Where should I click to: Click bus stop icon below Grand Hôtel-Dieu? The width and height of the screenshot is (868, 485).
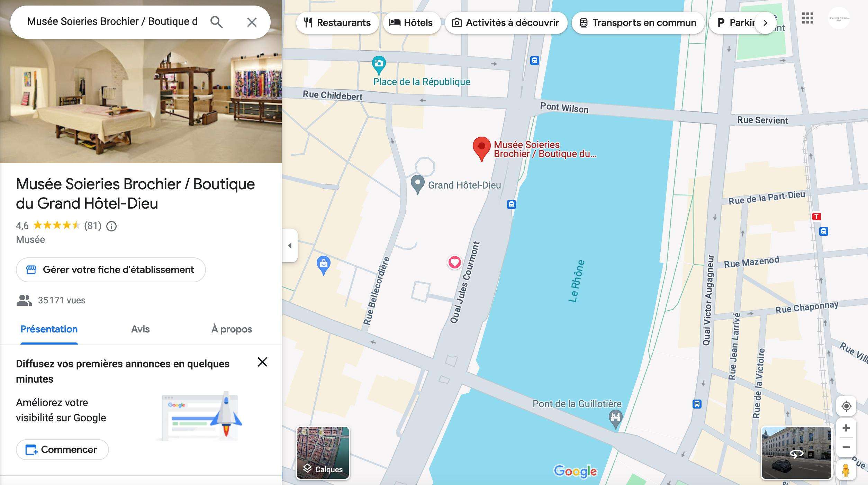(x=511, y=204)
